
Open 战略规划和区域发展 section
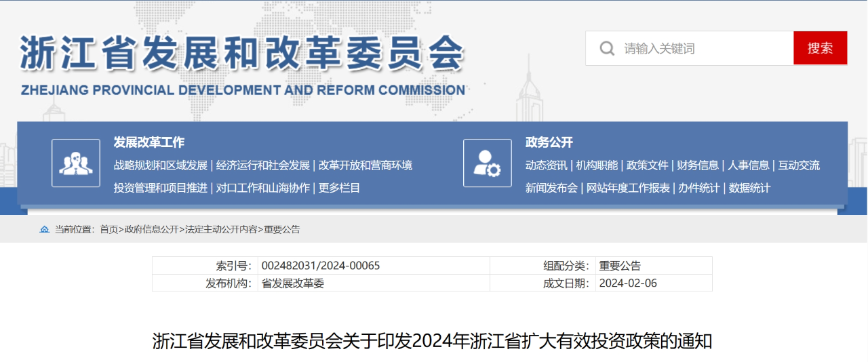coord(161,165)
